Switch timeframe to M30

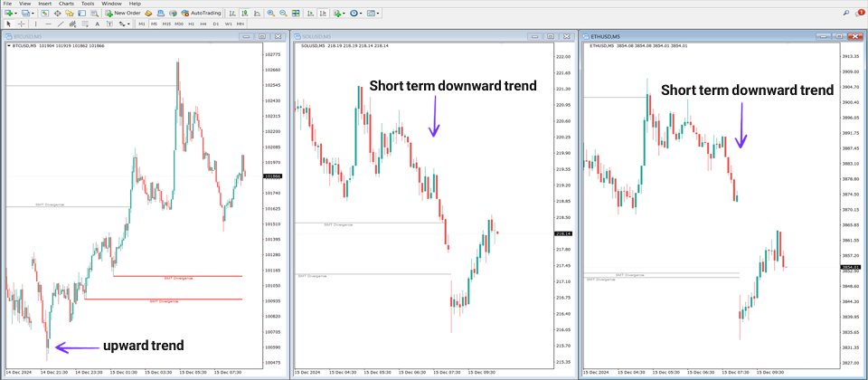(179, 24)
